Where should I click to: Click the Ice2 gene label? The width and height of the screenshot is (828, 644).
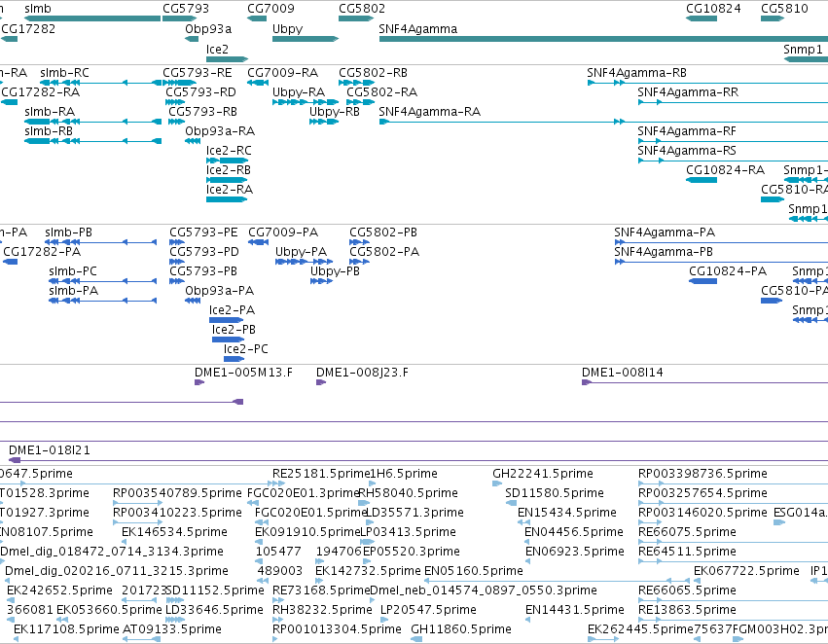click(x=217, y=49)
